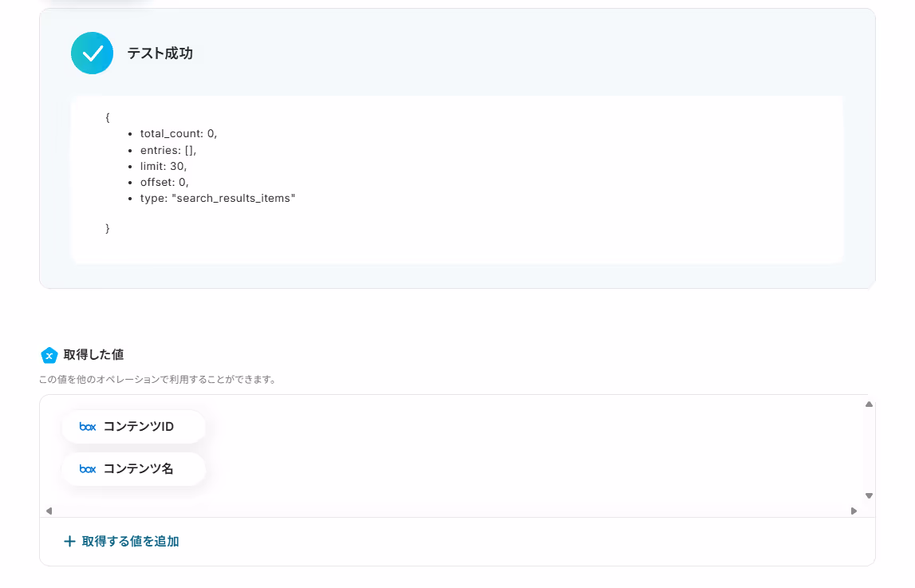
Task: Click the scroll left arrow in values panel
Action: (x=49, y=511)
